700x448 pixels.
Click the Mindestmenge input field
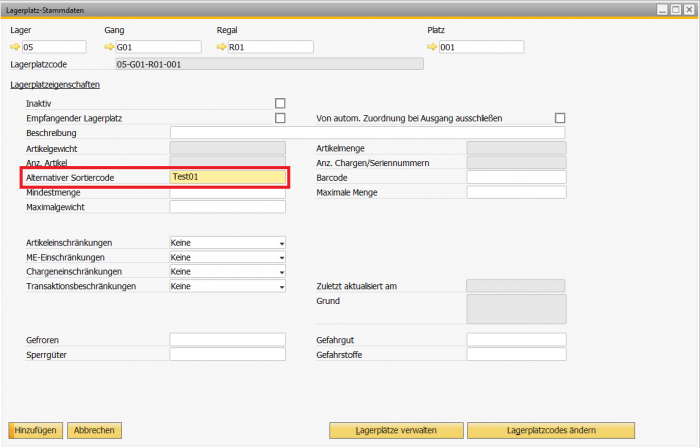228,193
